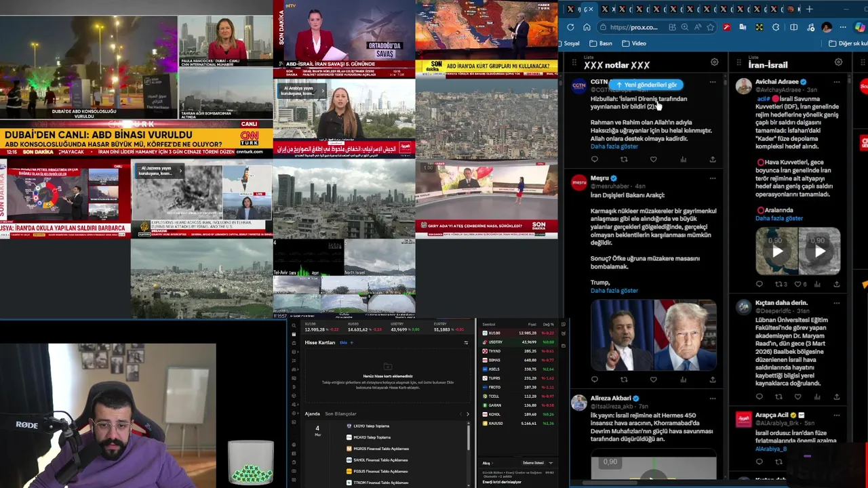Click Daha fazla göster in Meşru post
Viewport: 868px width, 488px height.
(614, 290)
